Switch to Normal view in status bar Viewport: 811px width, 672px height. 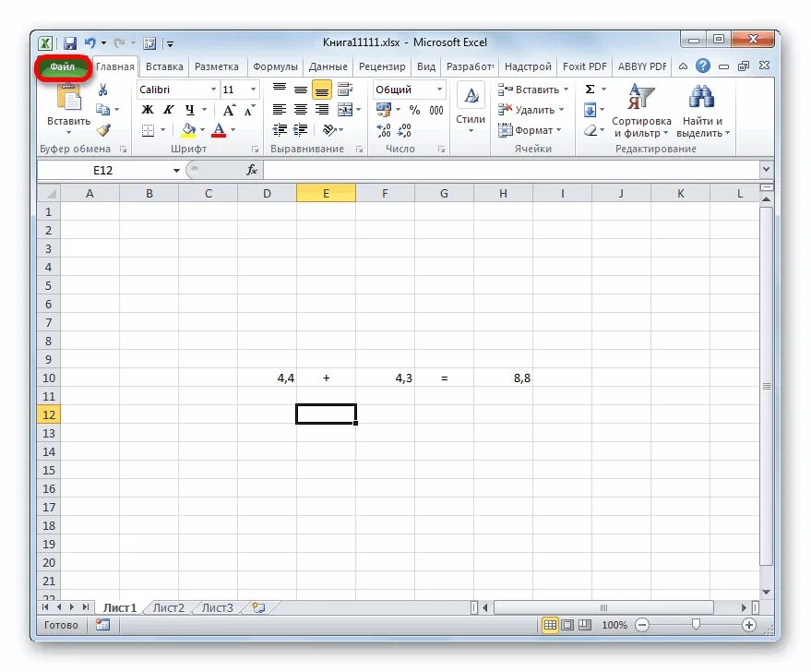[550, 625]
